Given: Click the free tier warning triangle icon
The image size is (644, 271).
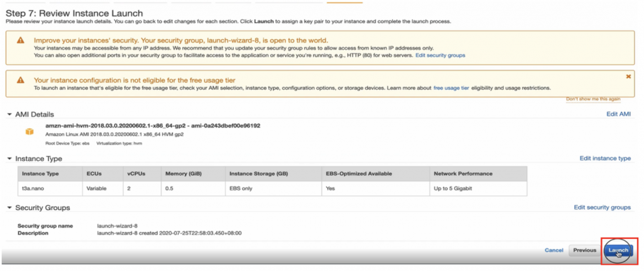Looking at the screenshot, I should pyautogui.click(x=21, y=80).
